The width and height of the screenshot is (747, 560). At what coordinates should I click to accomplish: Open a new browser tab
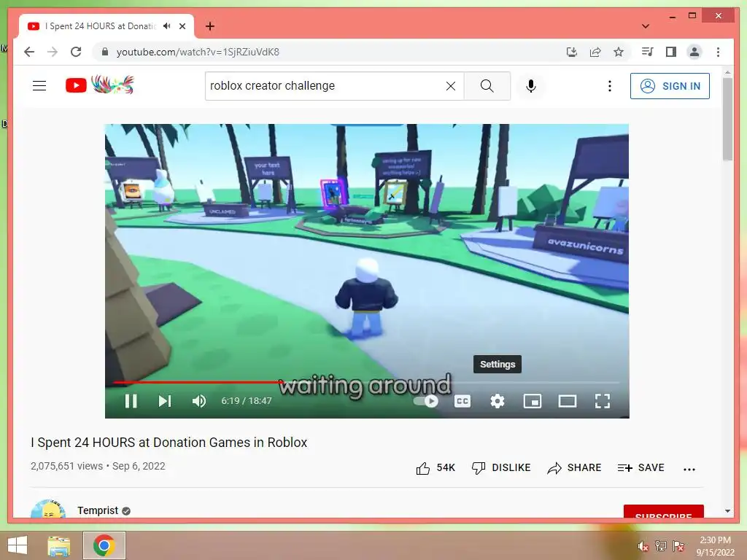tap(210, 26)
